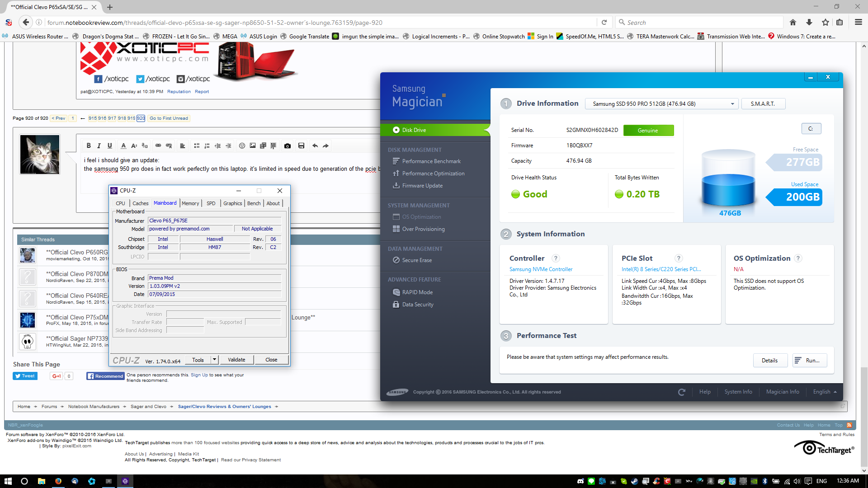Click the Go to First Unread link
Screen dimensions: 868x488
click(x=169, y=118)
